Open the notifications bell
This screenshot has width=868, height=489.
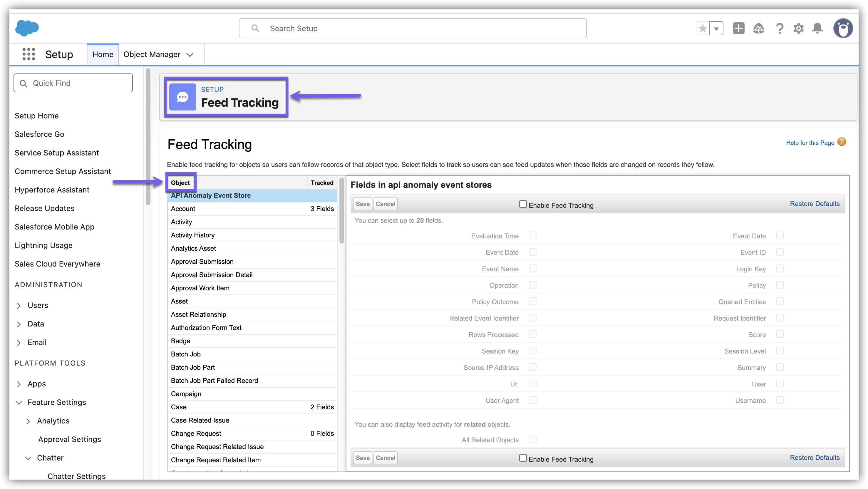817,28
